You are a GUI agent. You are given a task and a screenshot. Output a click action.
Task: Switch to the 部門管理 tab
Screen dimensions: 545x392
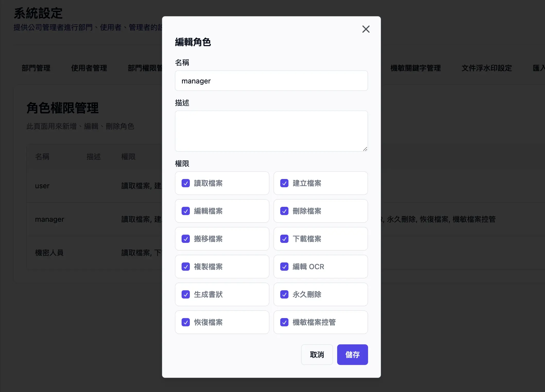click(x=36, y=68)
